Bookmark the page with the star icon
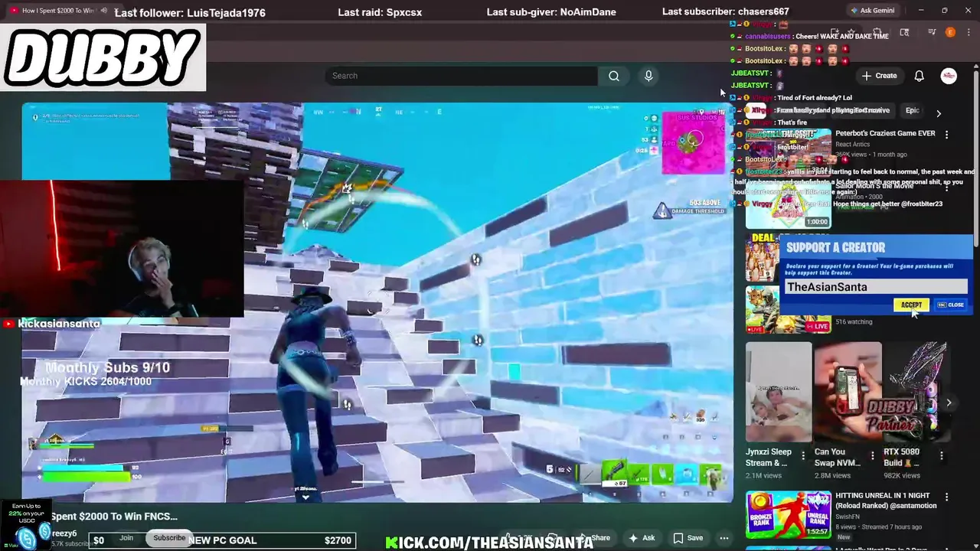 click(851, 32)
